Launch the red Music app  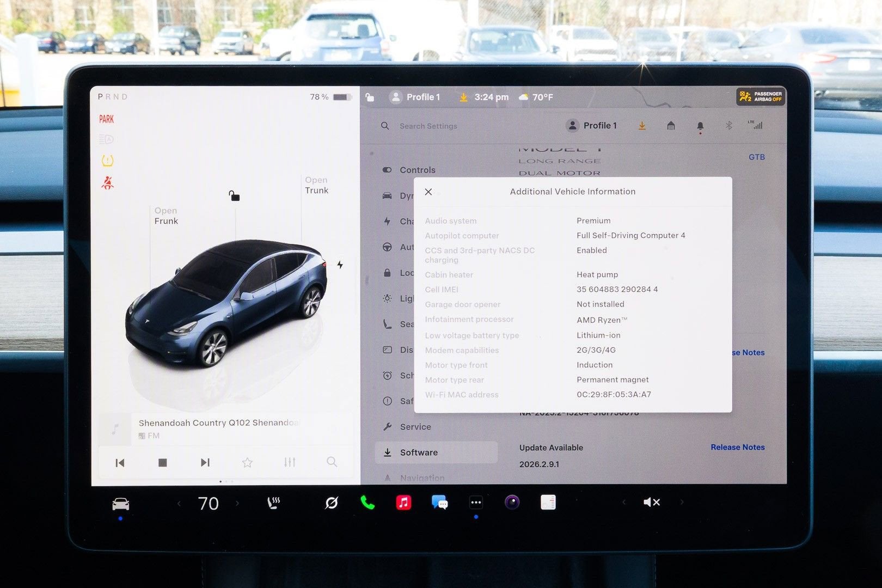(403, 503)
